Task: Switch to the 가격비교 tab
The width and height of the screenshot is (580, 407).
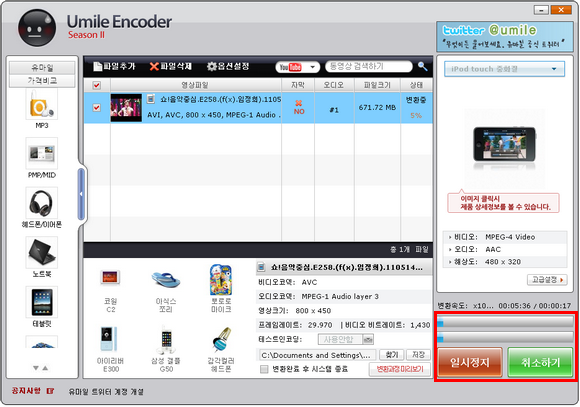Action: tap(42, 80)
